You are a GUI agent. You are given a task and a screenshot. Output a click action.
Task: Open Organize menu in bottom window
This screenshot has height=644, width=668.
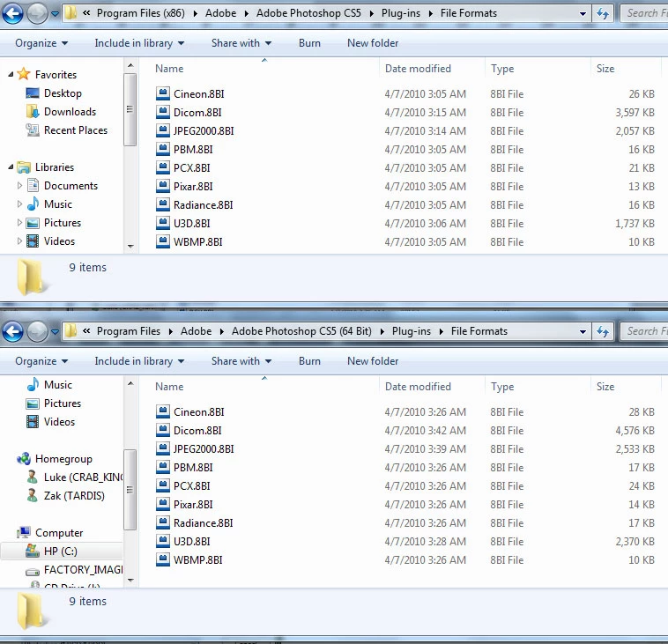pyautogui.click(x=41, y=361)
